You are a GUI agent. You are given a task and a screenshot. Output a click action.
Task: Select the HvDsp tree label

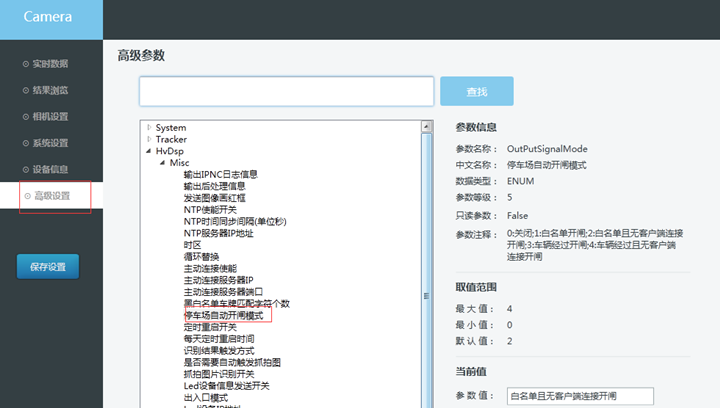click(169, 151)
